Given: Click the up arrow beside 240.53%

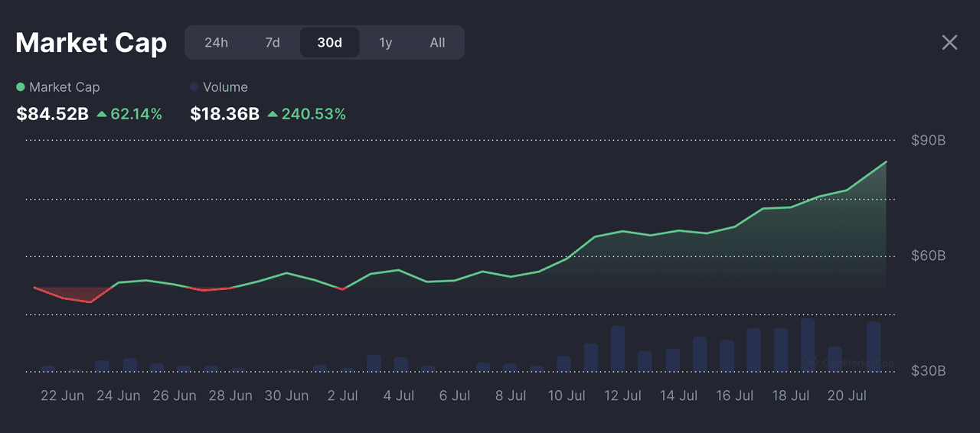Looking at the screenshot, I should click(273, 115).
